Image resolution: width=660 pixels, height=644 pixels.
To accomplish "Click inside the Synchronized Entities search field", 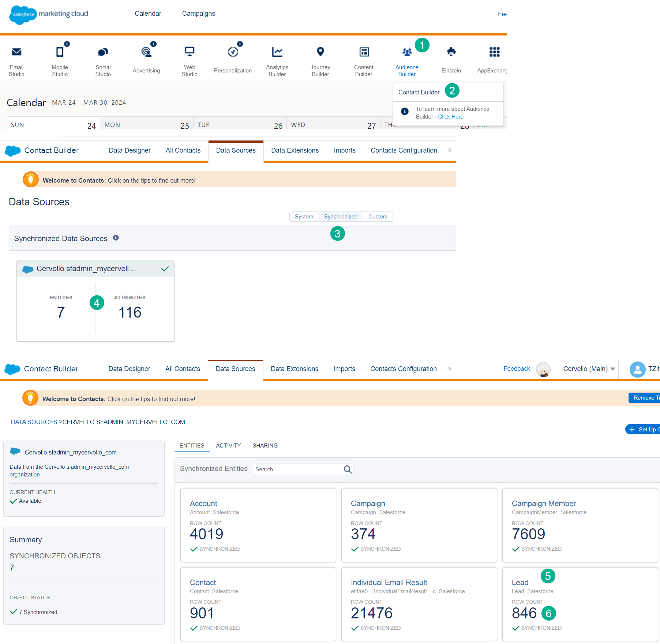I will (x=296, y=469).
